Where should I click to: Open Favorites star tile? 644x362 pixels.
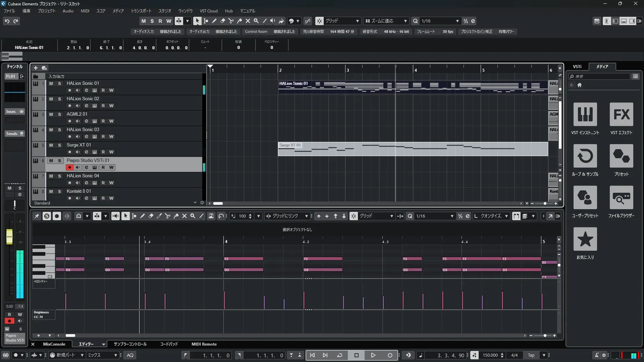coord(585,239)
